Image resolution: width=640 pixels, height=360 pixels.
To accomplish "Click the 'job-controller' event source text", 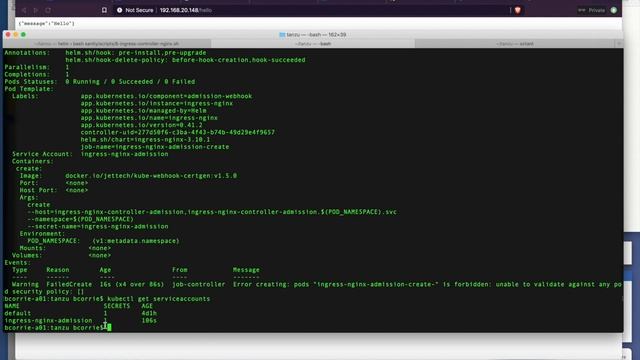I will tap(198, 284).
